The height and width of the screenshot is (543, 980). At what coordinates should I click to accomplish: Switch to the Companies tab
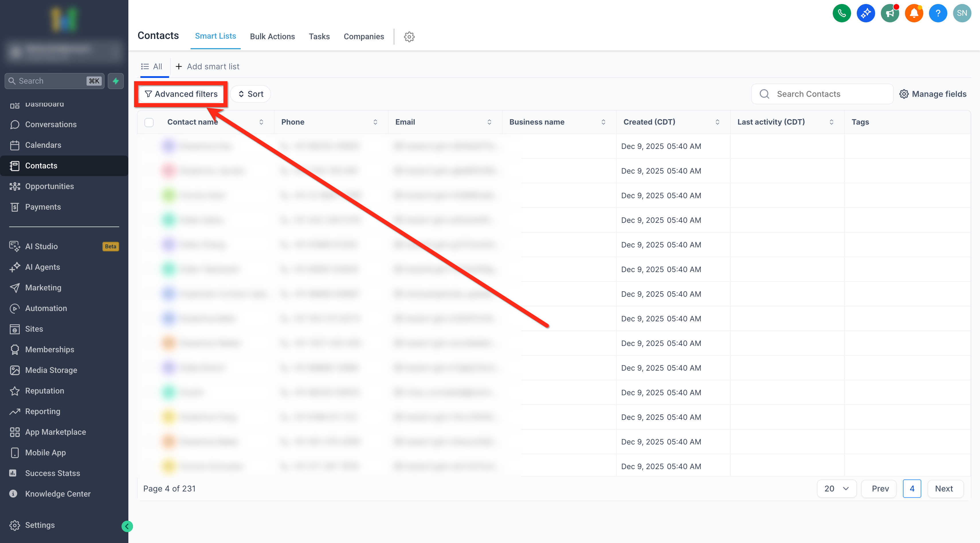364,36
